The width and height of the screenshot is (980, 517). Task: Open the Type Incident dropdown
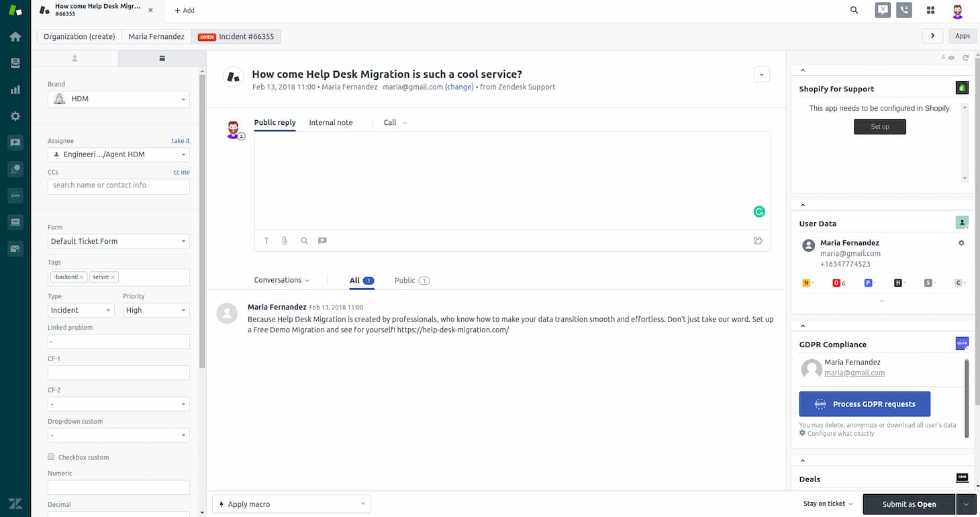click(x=81, y=310)
